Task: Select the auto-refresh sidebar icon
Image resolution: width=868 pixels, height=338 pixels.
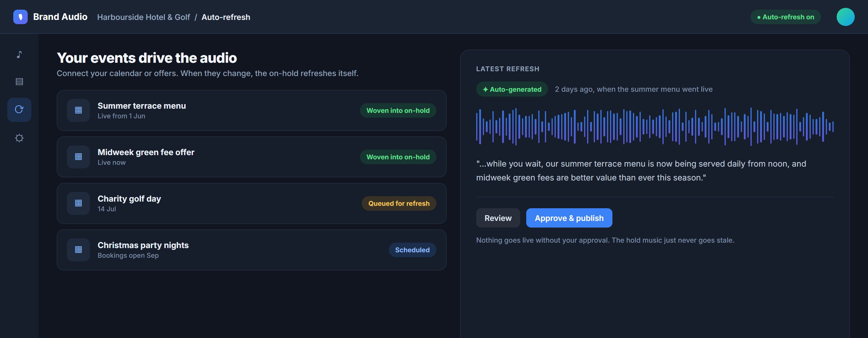Action: [19, 110]
